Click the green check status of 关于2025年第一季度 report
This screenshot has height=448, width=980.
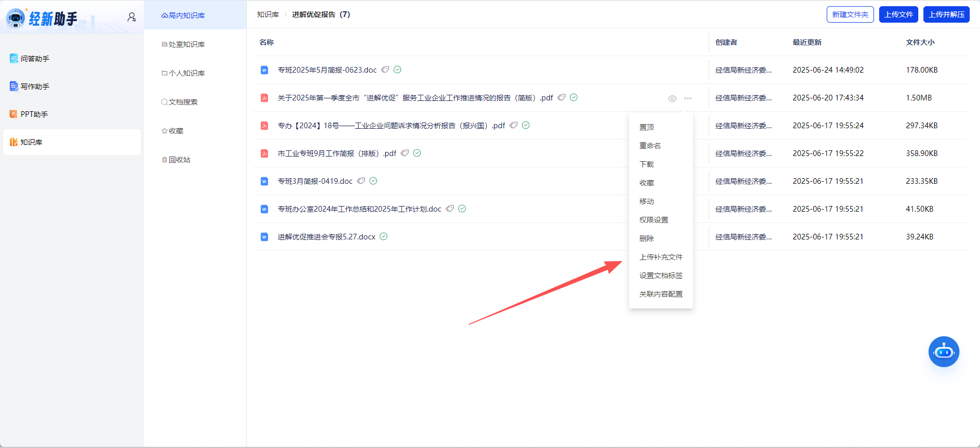click(x=574, y=97)
